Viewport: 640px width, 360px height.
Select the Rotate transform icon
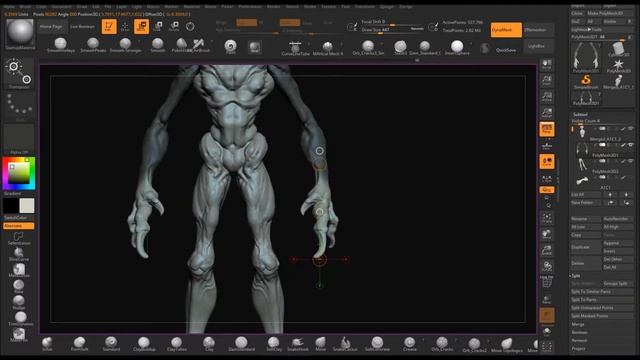174,27
